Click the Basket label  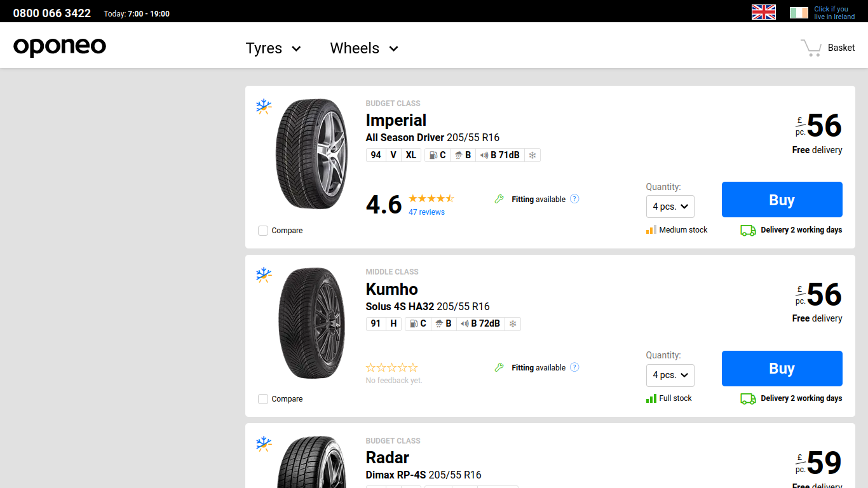(841, 48)
